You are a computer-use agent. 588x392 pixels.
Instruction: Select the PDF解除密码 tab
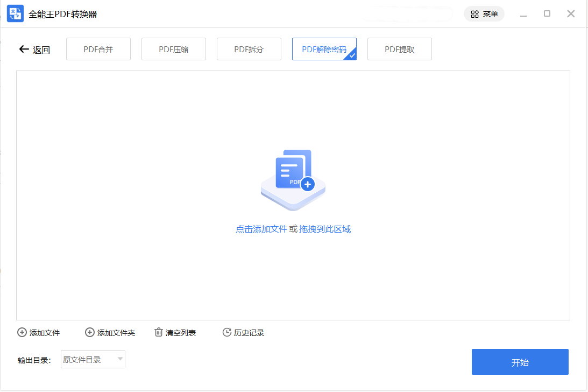[324, 49]
